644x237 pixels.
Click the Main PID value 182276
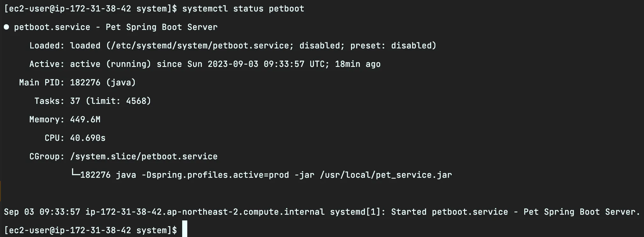(85, 83)
